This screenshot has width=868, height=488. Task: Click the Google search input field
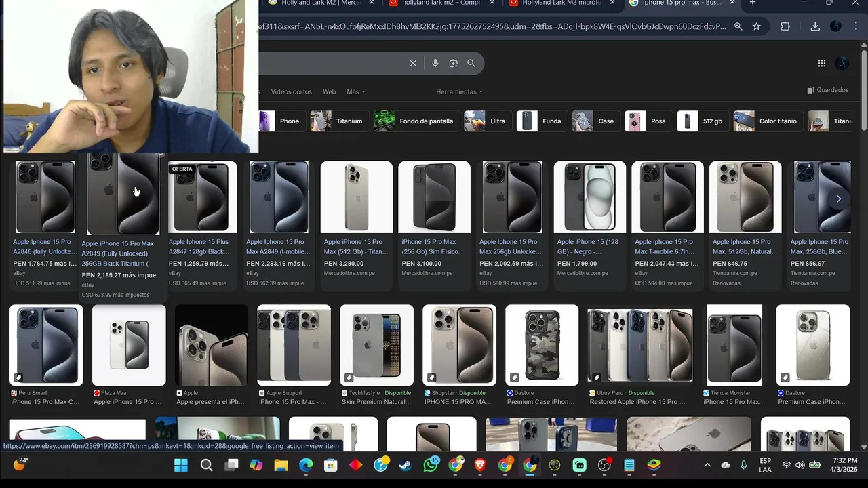click(x=332, y=63)
